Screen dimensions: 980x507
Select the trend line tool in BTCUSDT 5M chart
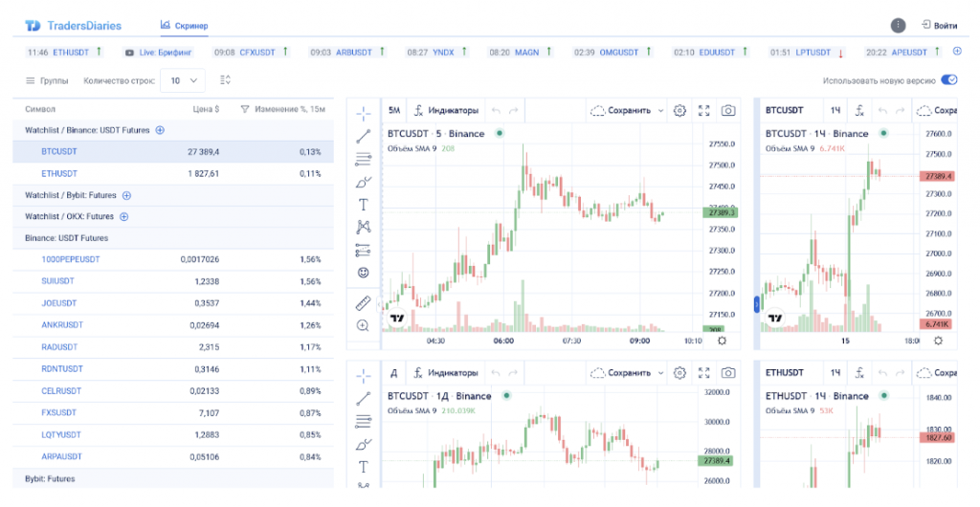[x=363, y=136]
